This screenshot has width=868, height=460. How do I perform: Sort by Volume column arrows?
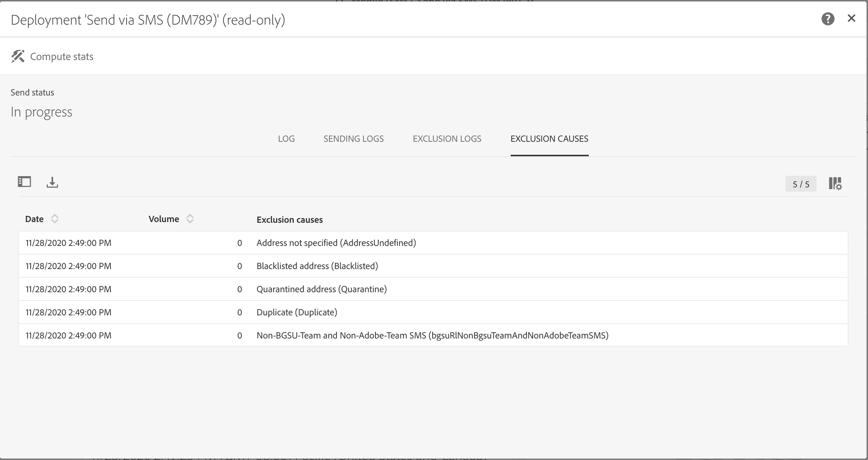click(x=190, y=219)
